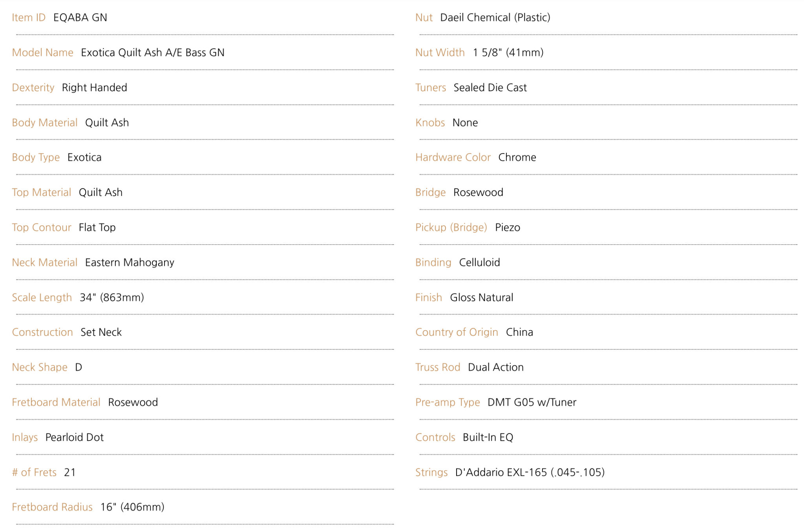Click the Country of Origin label
804x532 pixels.
pyautogui.click(x=457, y=332)
